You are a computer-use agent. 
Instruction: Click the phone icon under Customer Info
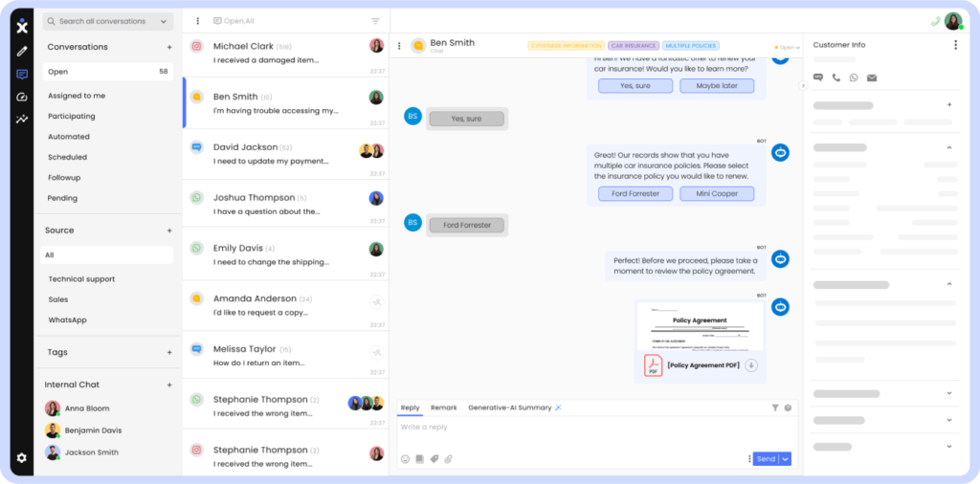836,77
